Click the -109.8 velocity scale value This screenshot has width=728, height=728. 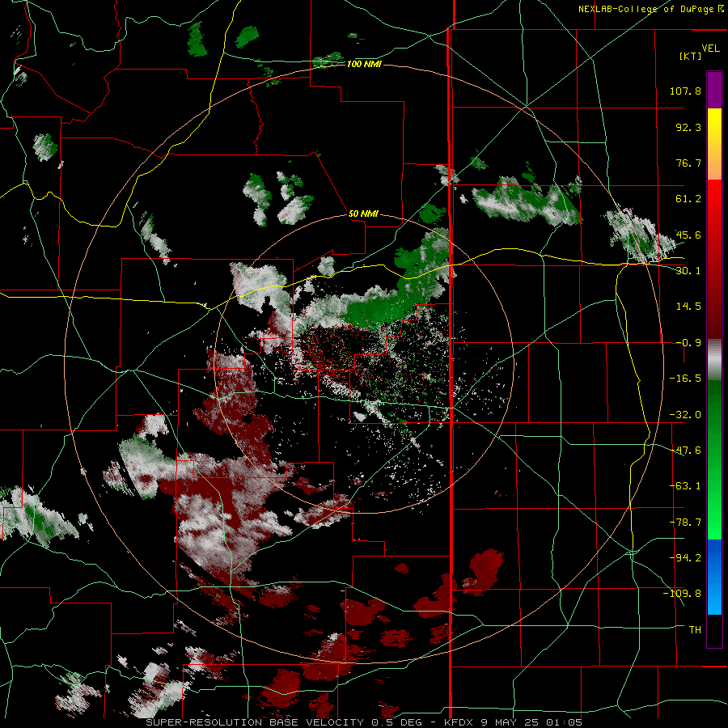point(682,594)
